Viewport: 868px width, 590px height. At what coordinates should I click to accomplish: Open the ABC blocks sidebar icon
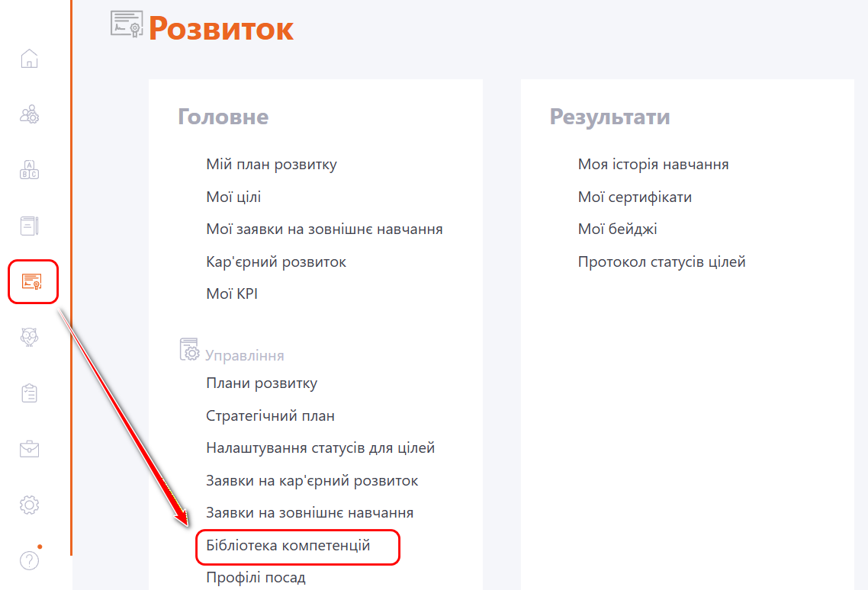[29, 170]
